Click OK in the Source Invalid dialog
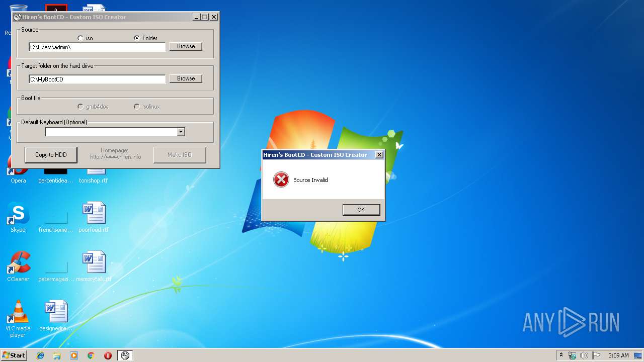The height and width of the screenshot is (362, 644). tap(361, 210)
